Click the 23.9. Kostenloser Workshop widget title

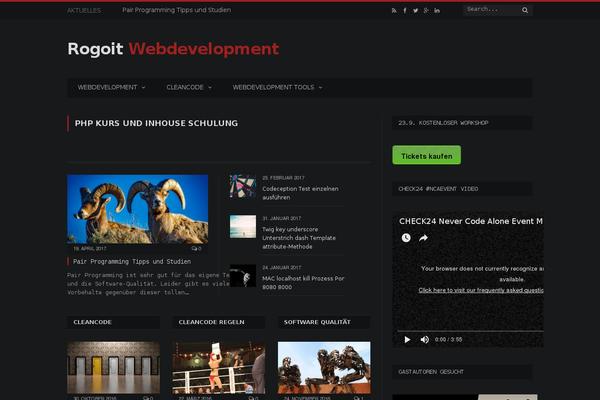click(443, 123)
